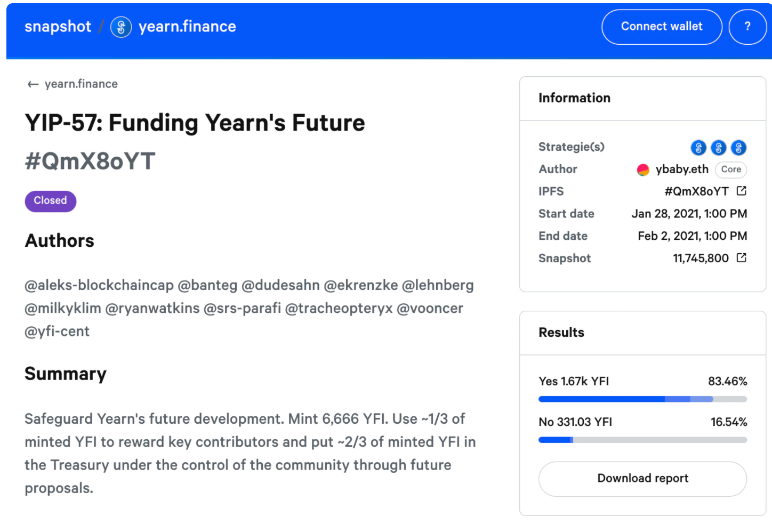Open yearn.finance space in header
The height and width of the screenshot is (532, 772).
point(187,27)
